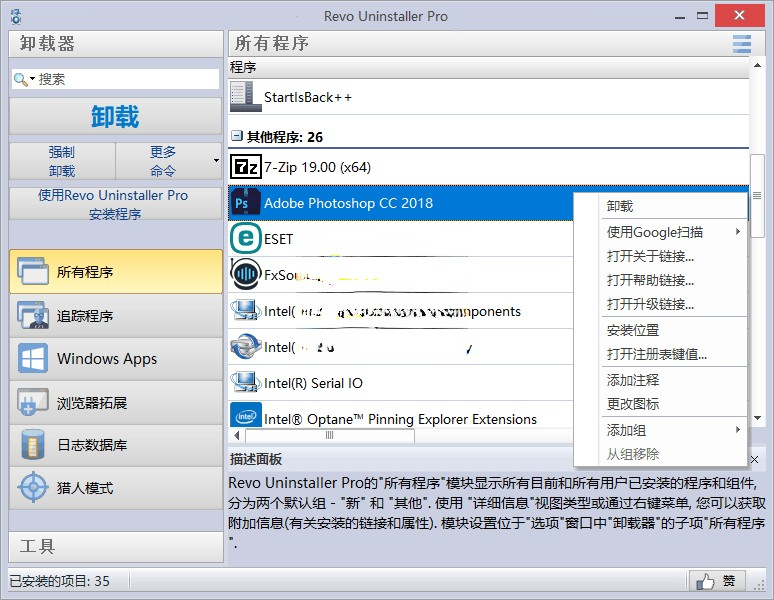Click the 强制卸载 button
Viewport: 774px width, 600px height.
pos(62,161)
